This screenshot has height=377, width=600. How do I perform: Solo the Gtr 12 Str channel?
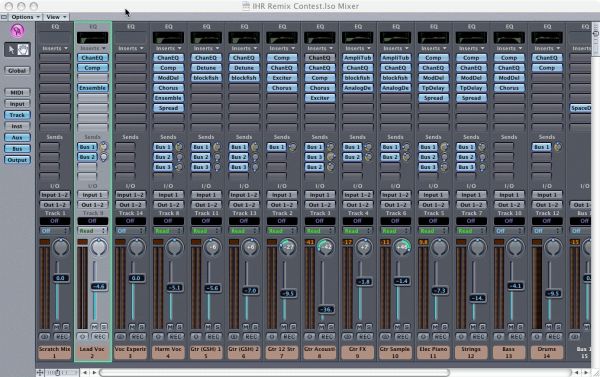(x=293, y=326)
